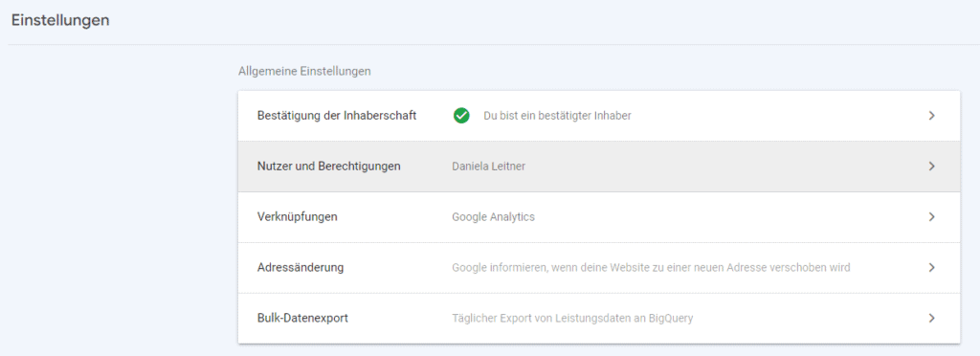
Task: Click the 'Einstellungen' page title
Action: (x=60, y=20)
